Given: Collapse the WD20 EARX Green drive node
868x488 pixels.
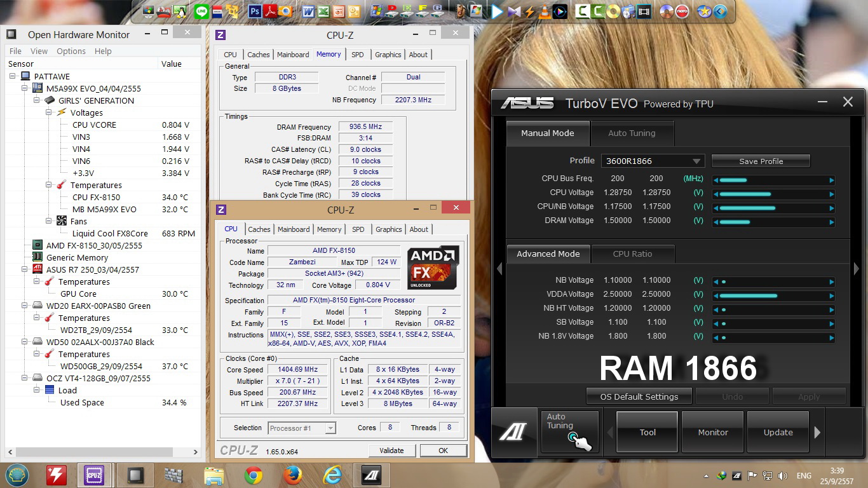Looking at the screenshot, I should [25, 306].
